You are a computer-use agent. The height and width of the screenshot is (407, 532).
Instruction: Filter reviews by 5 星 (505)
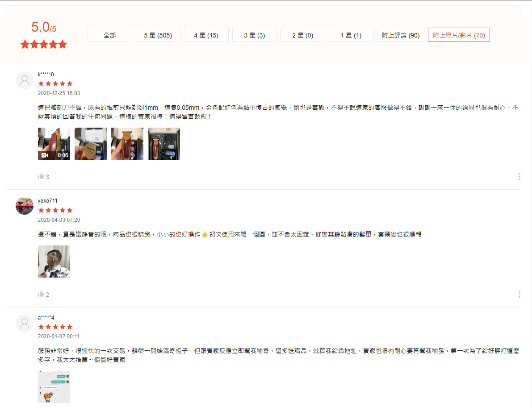158,35
